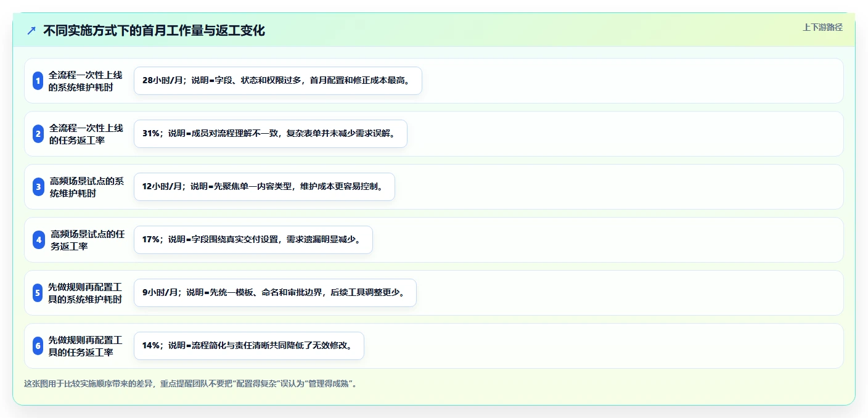Select the label 先做规则再配置工具的系统维护耗时
This screenshot has width=868, height=418.
(x=86, y=293)
